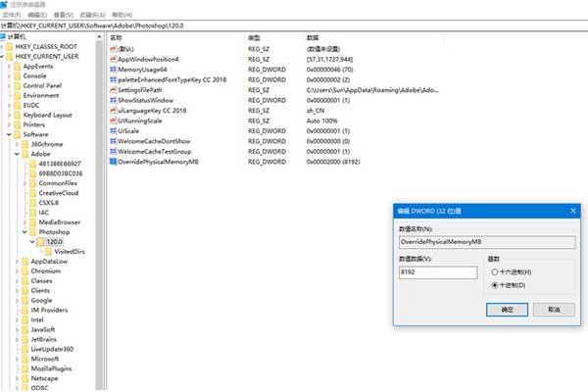Click the tree pane scroll-up arrow
Image resolution: width=588 pixels, height=392 pixels.
99,37
